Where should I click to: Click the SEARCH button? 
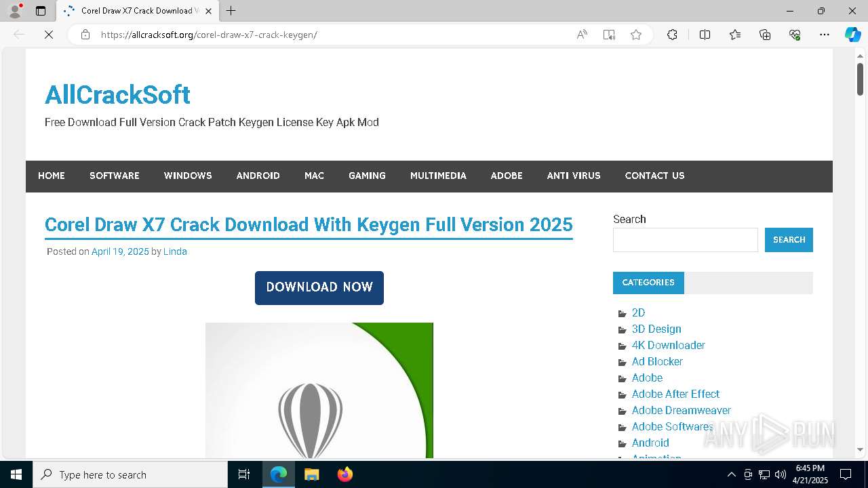[789, 240]
